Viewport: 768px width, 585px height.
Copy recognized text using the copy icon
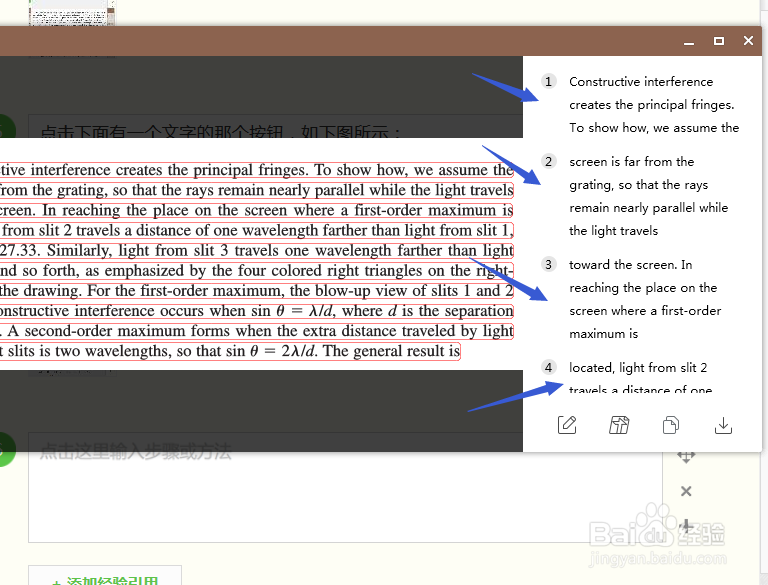point(671,425)
